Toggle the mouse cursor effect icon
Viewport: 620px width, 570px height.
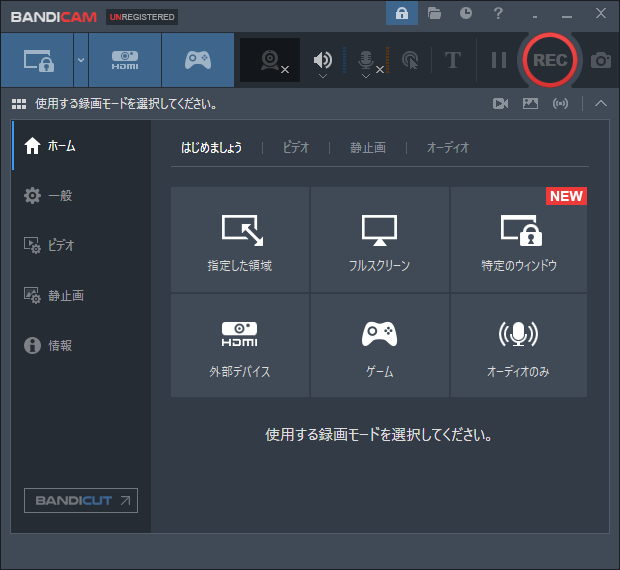(x=410, y=60)
